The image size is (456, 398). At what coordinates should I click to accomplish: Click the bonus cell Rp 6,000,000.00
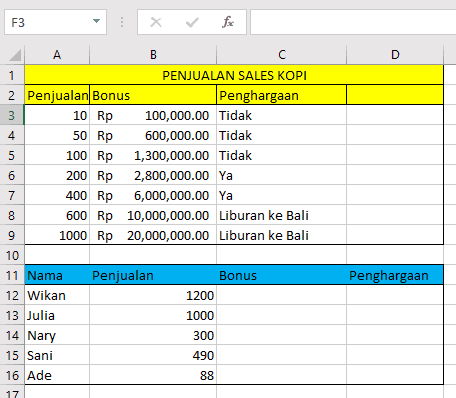(x=153, y=195)
